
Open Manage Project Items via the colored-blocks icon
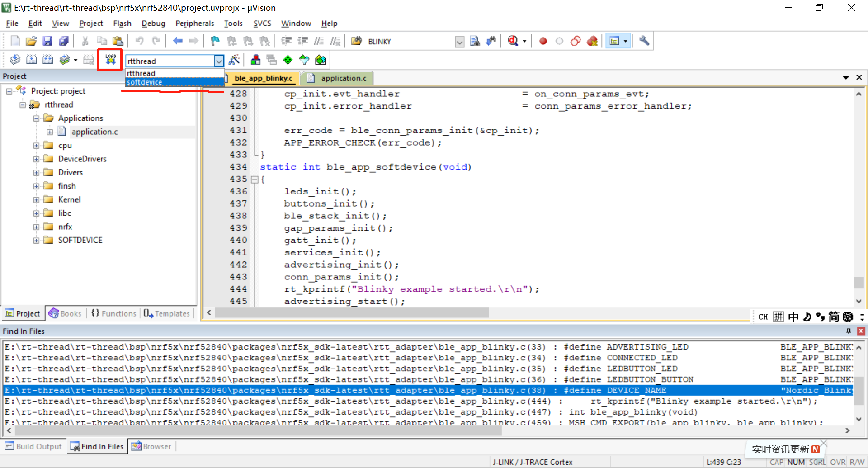(x=255, y=60)
